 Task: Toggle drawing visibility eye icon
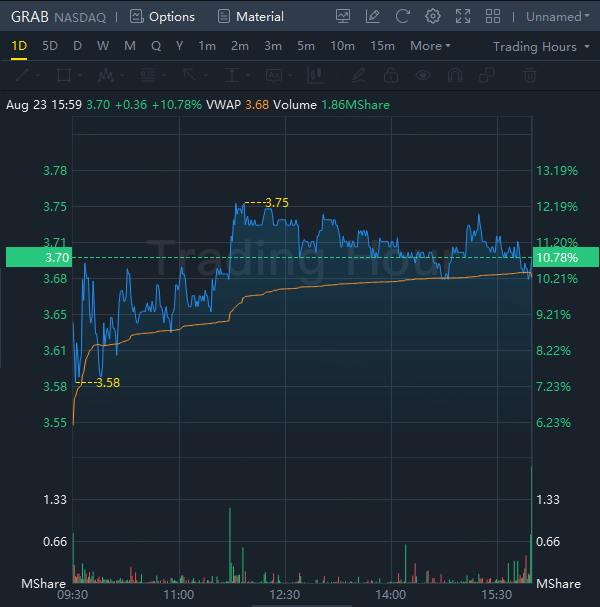(423, 75)
